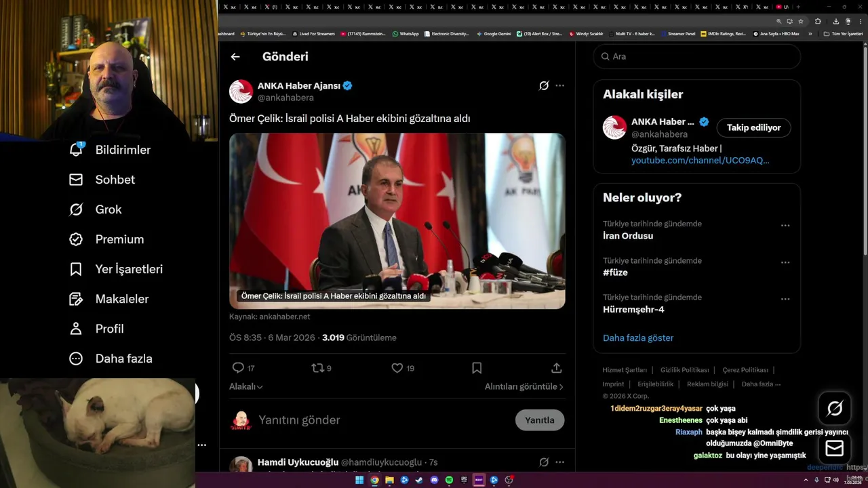
Task: Open #füze trending topic
Action: click(x=615, y=272)
